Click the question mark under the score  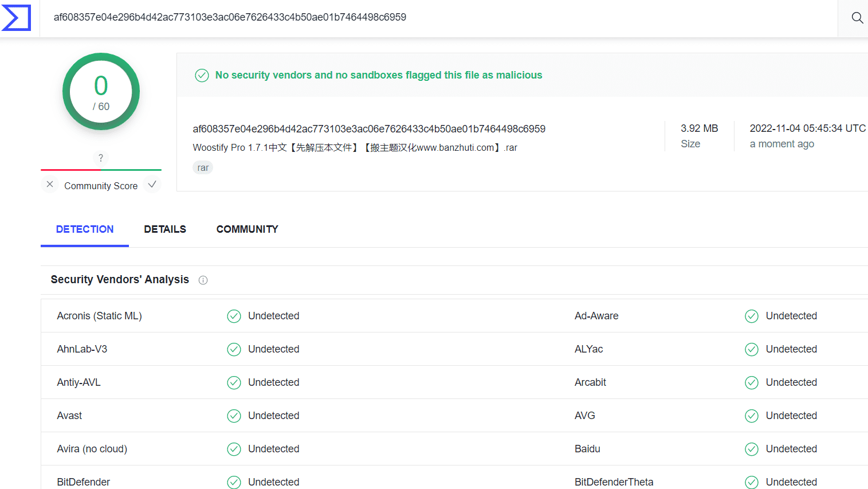click(x=101, y=158)
